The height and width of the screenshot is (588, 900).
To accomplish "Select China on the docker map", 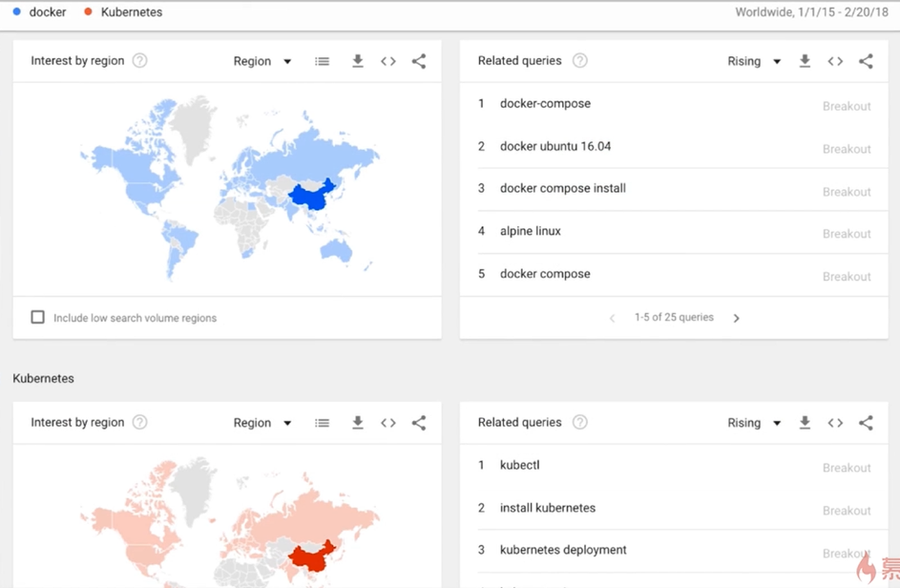I will coord(312,197).
